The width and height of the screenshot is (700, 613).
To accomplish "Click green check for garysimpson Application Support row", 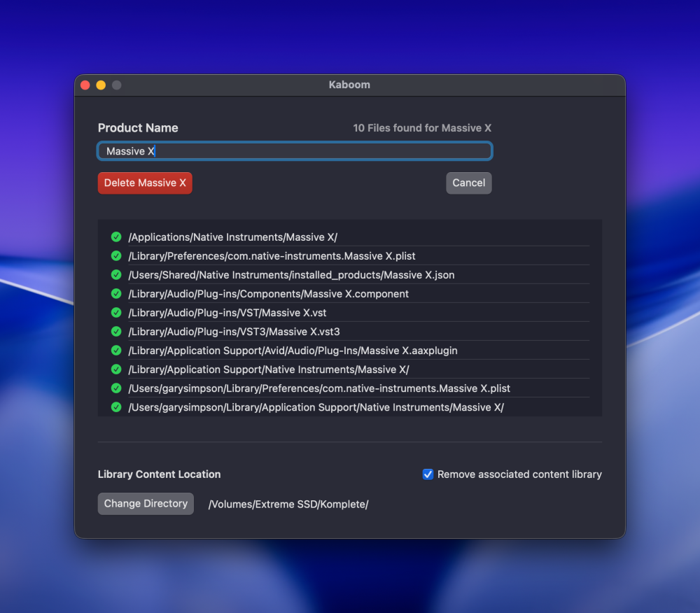I will point(116,407).
